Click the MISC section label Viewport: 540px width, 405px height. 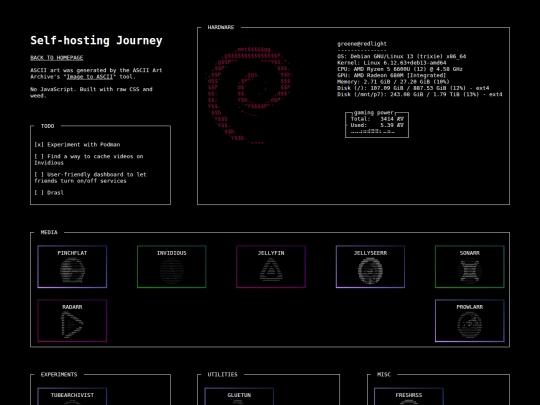[384, 374]
